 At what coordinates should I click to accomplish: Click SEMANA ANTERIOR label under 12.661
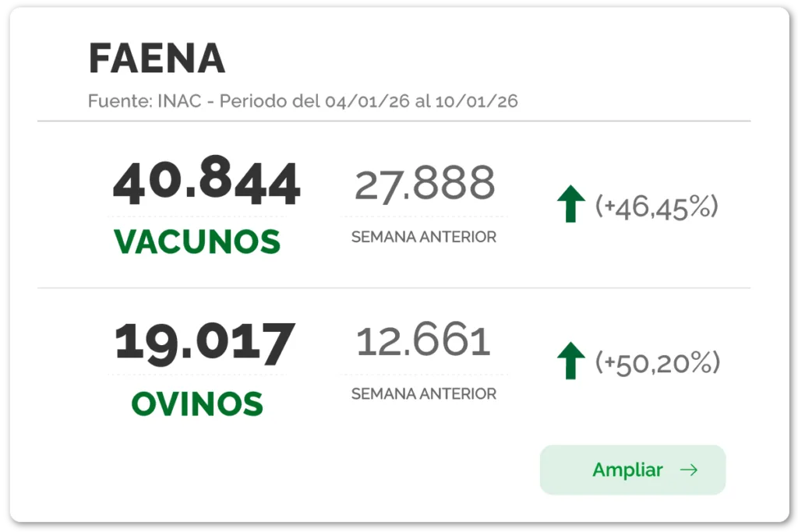click(424, 393)
